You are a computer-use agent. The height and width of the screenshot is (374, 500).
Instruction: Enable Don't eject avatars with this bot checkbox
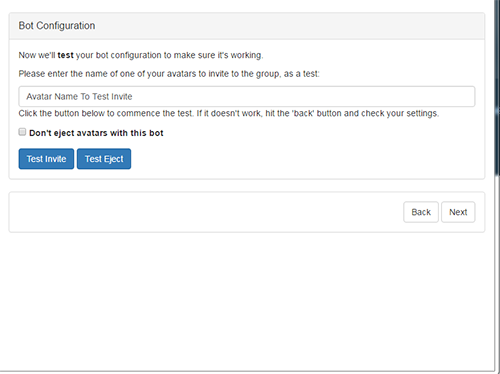pyautogui.click(x=22, y=132)
